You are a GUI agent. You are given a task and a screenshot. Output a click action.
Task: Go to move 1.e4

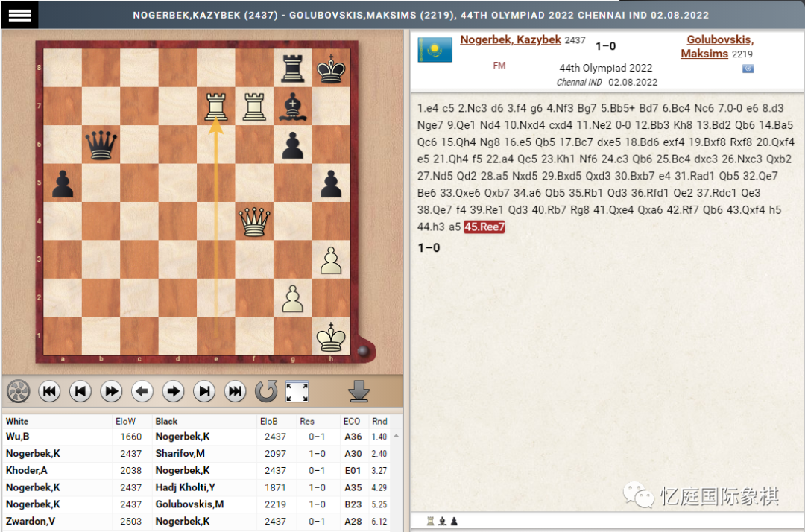click(428, 108)
